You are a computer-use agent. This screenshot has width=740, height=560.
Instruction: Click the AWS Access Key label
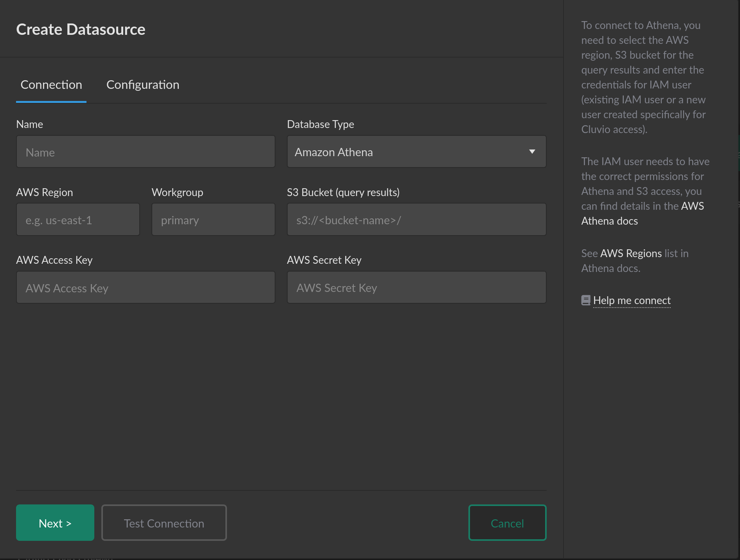(54, 260)
